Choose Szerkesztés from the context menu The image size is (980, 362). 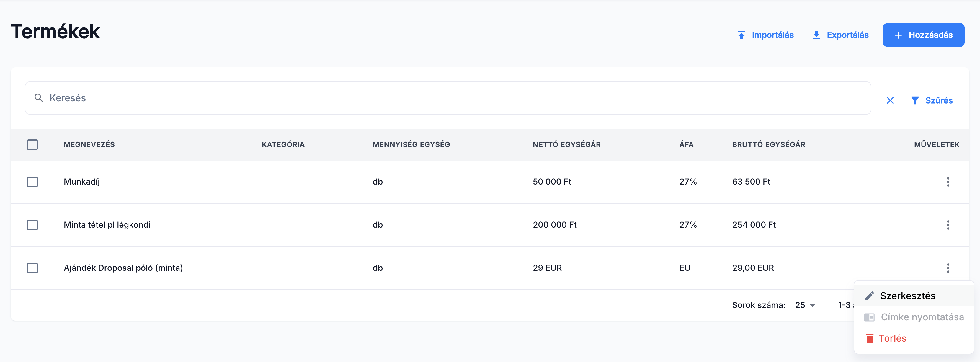907,296
